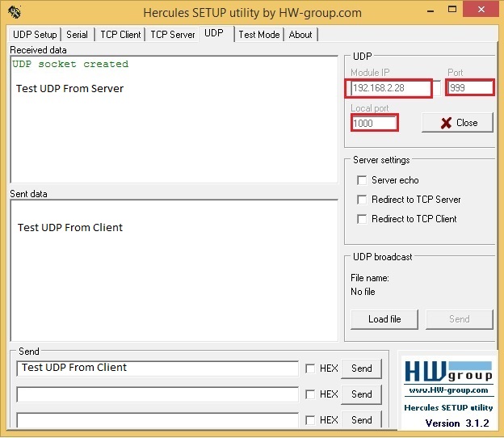Switch to the Serial tab
Image resolution: width=504 pixels, height=438 pixels.
tap(78, 35)
